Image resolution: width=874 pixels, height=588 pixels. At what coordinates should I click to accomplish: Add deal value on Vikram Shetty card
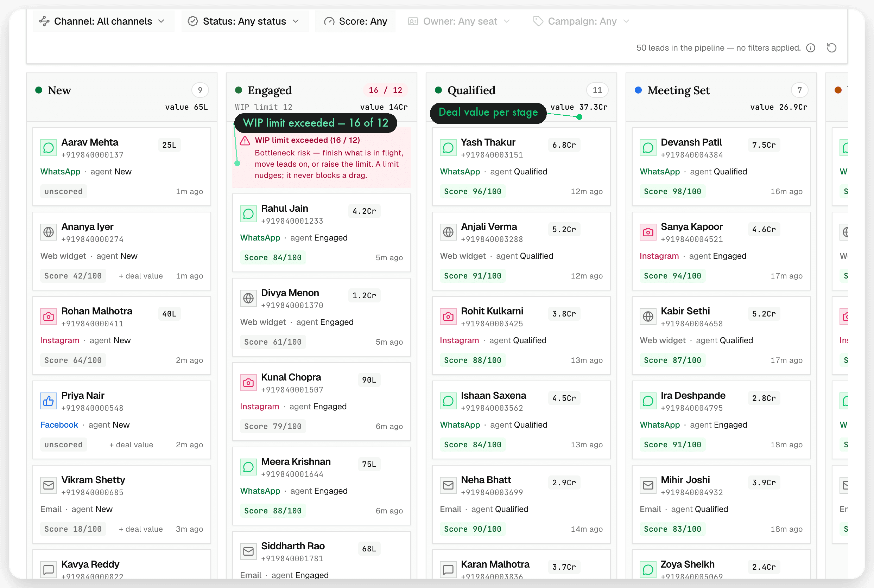point(141,529)
